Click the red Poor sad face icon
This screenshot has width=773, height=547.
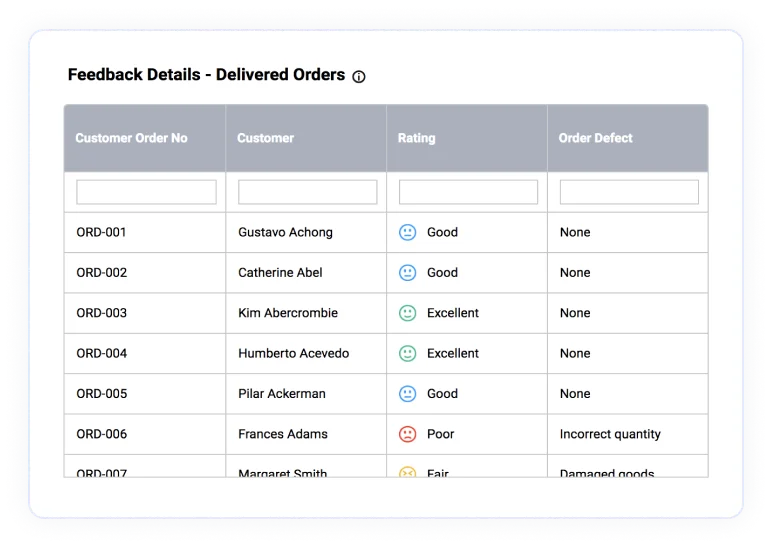click(x=408, y=434)
